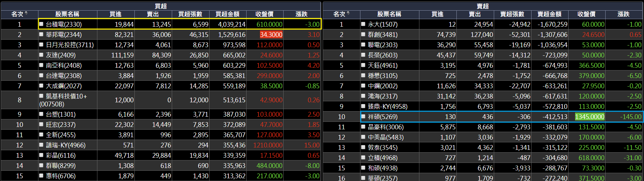
Task: Click 賣超張數 column header
Action: coord(512,14)
